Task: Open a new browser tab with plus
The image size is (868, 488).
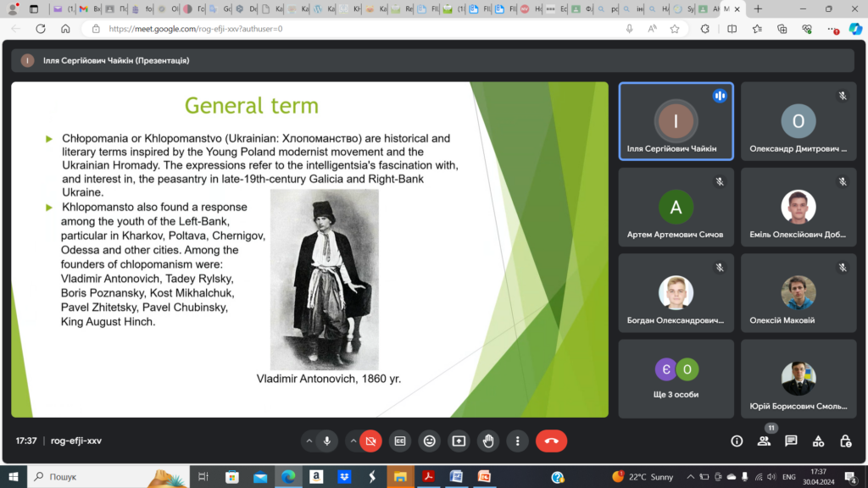Action: 757,9
